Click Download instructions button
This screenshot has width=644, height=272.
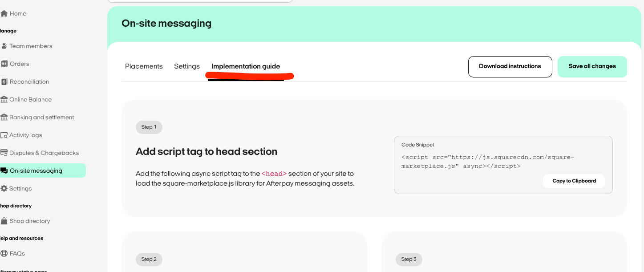coord(510,66)
